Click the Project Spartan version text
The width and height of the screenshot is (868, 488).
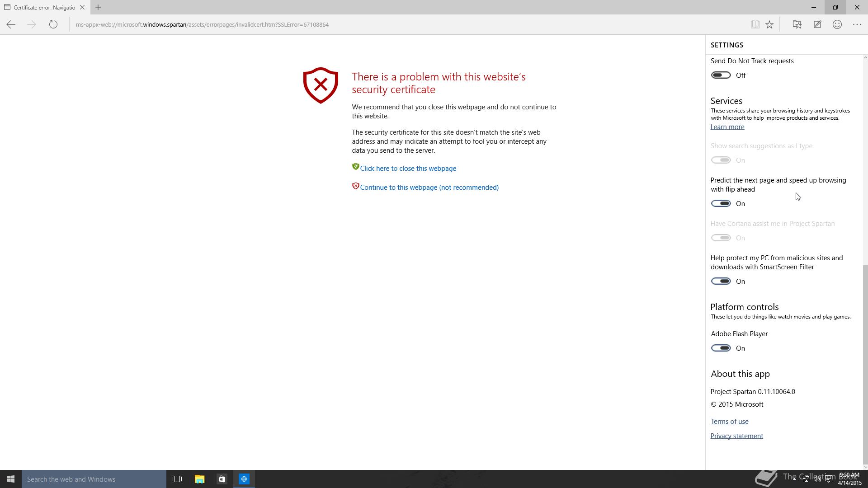(x=753, y=391)
